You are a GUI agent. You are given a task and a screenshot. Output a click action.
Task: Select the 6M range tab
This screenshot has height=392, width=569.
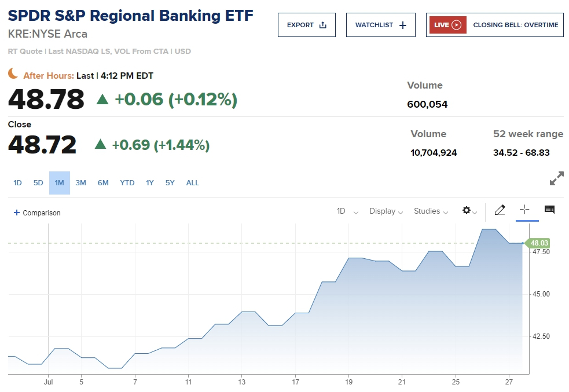[103, 183]
